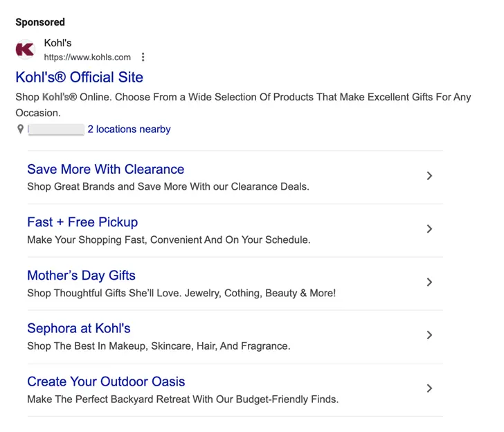The width and height of the screenshot is (504, 432).
Task: Click the arrow next to Fast + Free Pickup
Action: click(429, 229)
